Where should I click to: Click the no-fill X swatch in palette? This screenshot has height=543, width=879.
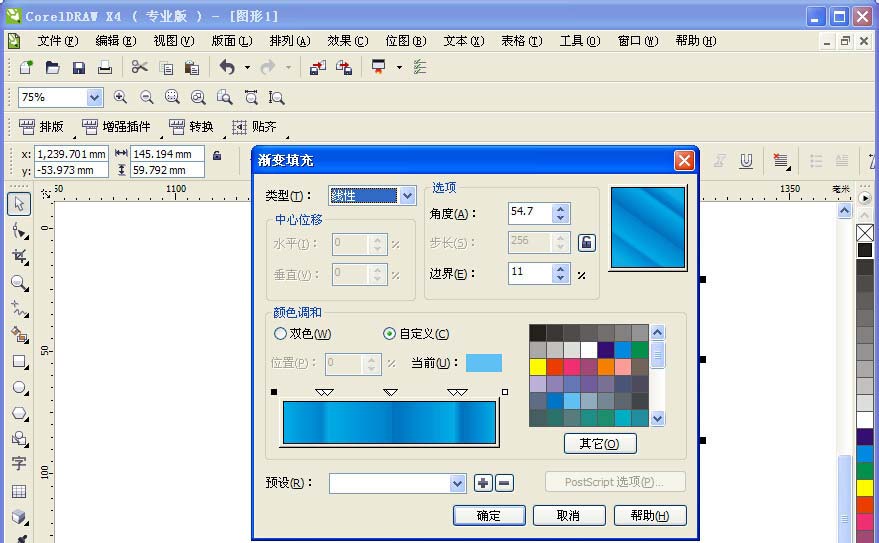pos(865,233)
